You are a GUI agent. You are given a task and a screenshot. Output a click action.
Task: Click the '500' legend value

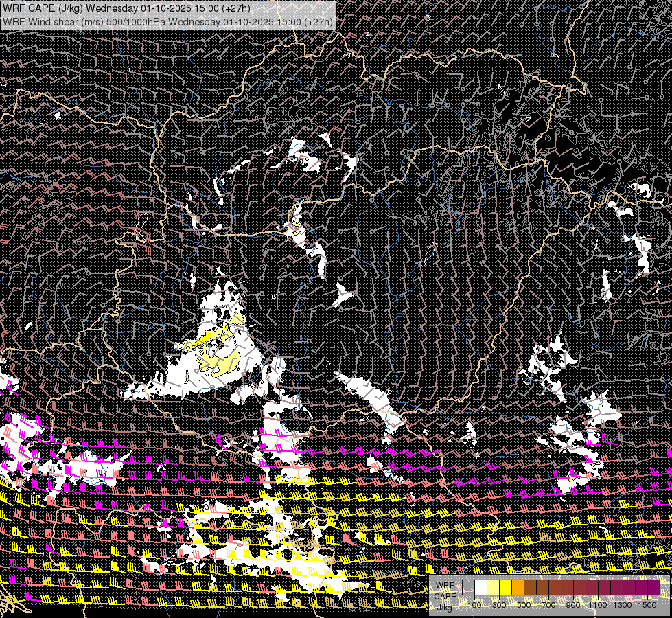(524, 605)
